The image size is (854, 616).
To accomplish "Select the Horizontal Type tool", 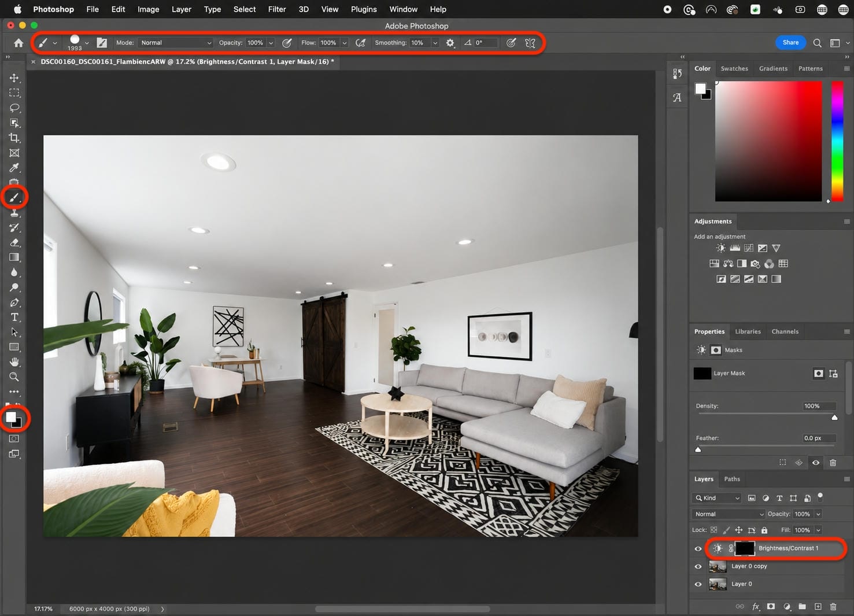I will (14, 317).
